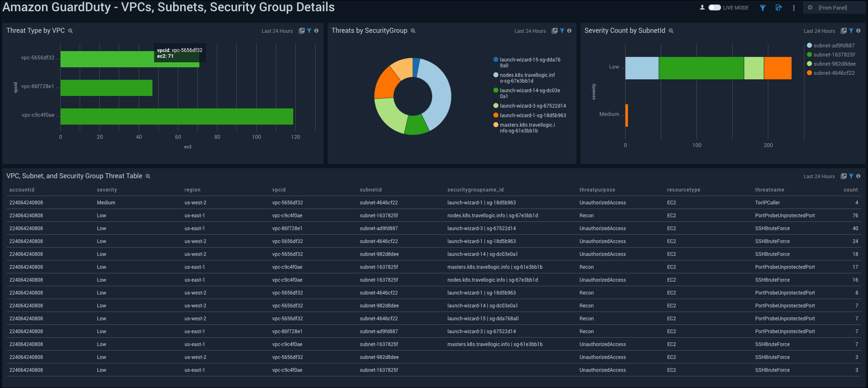Click the magnifier icon next to Threat Type by VPC
868x388 pixels.
pyautogui.click(x=71, y=31)
